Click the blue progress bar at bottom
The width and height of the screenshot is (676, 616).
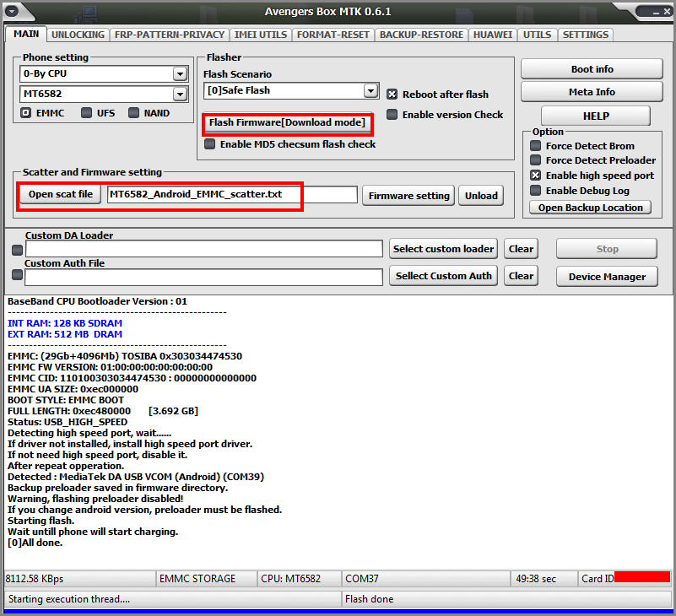coord(338,611)
